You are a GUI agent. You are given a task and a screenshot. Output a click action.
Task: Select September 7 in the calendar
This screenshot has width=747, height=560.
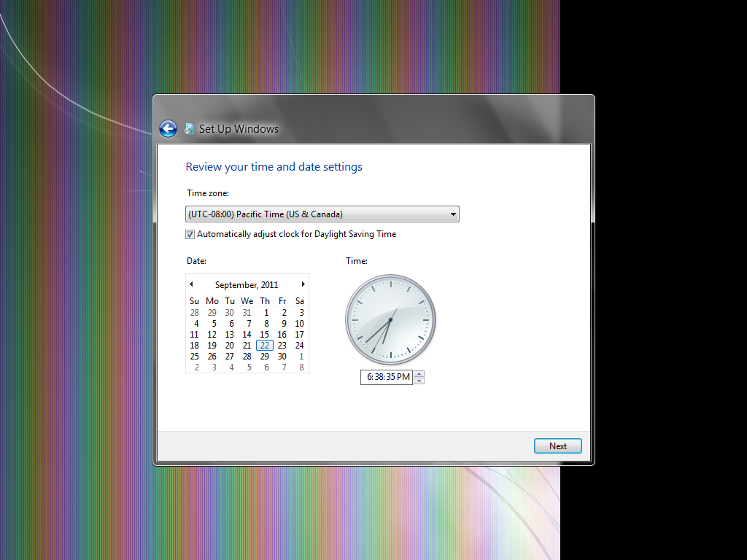[249, 323]
